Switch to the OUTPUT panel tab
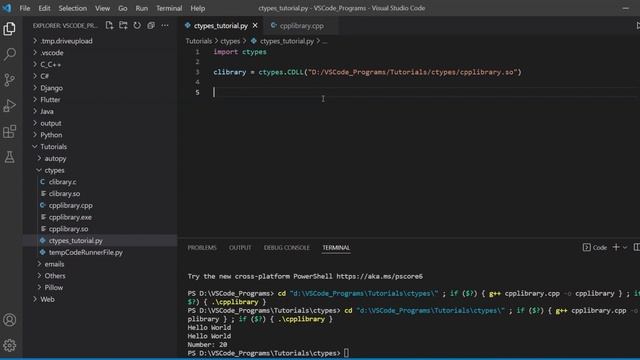The width and height of the screenshot is (640, 360). 240,248
